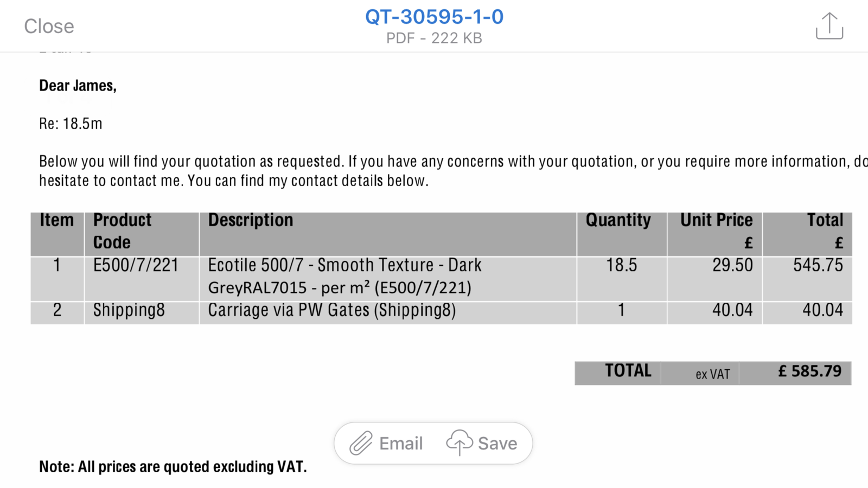Close the PDF preview

coord(49,26)
